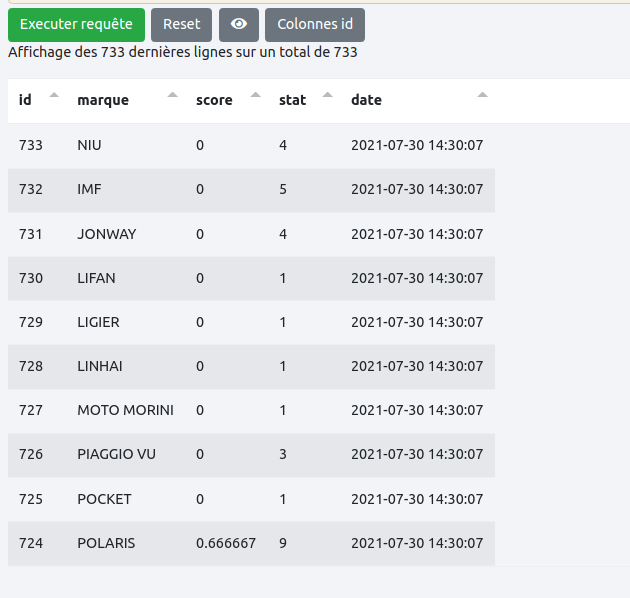630x598 pixels.
Task: Click the date column header label
Action: pos(366,100)
